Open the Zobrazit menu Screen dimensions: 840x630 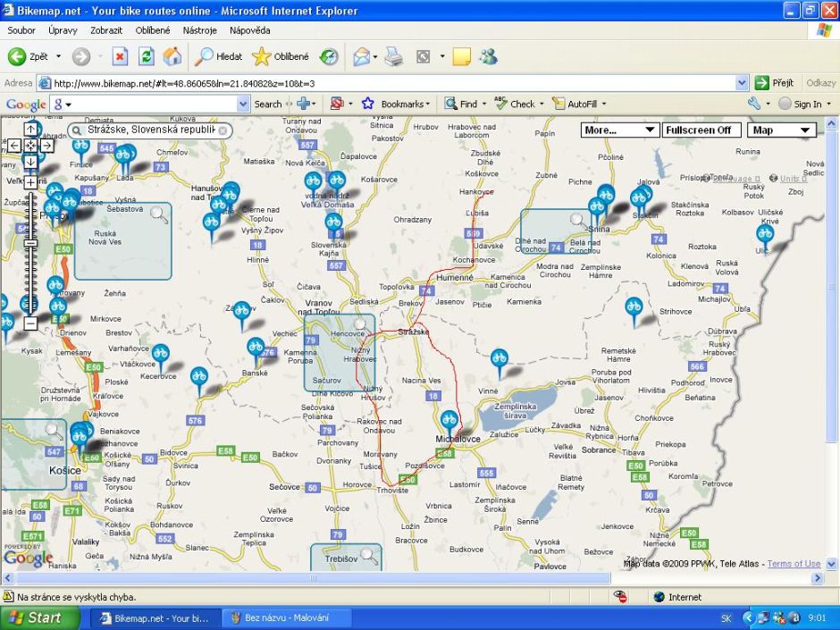(106, 30)
